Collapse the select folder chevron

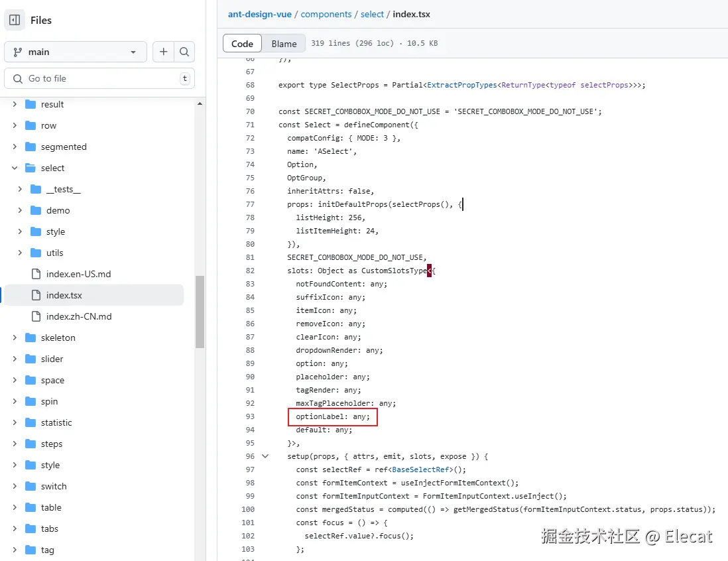[x=15, y=168]
